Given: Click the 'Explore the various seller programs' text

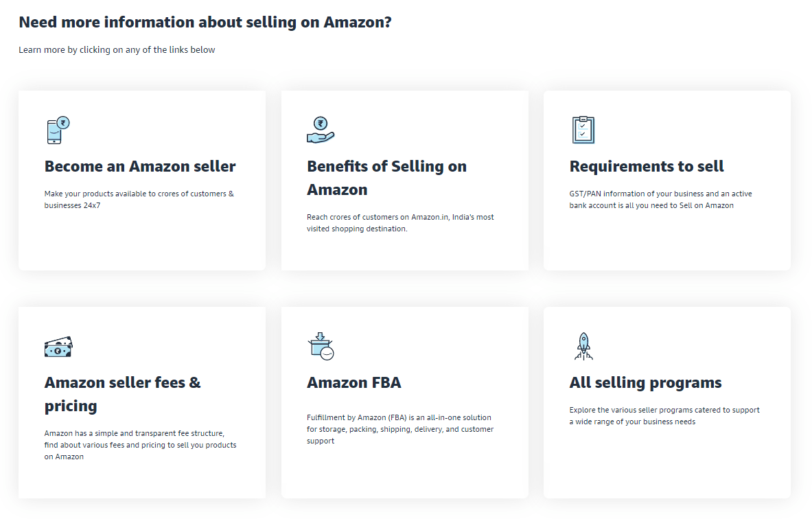Looking at the screenshot, I should point(664,416).
